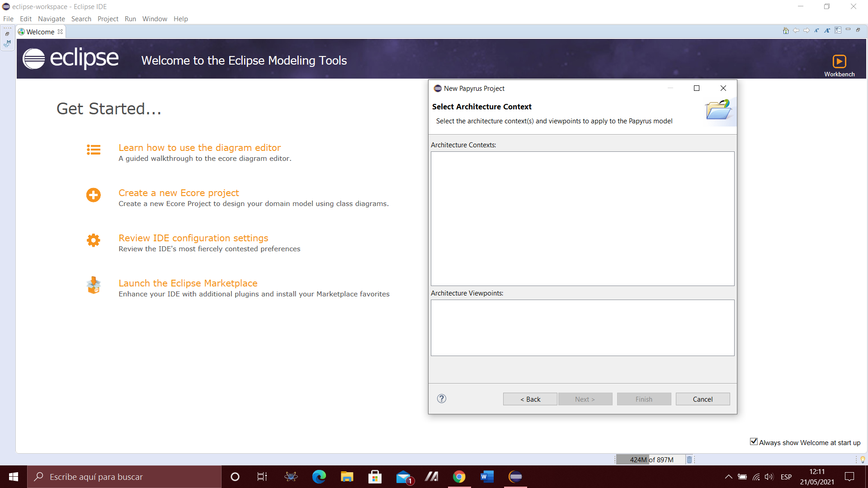868x488 pixels.
Task: Run the garbage collector trash icon
Action: (x=689, y=460)
